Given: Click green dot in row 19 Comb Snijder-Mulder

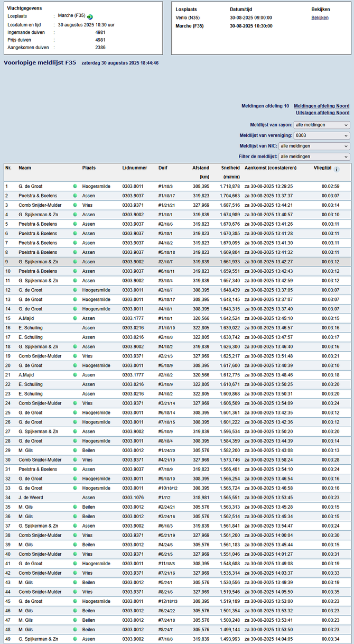Looking at the screenshot, I should click(x=75, y=356).
